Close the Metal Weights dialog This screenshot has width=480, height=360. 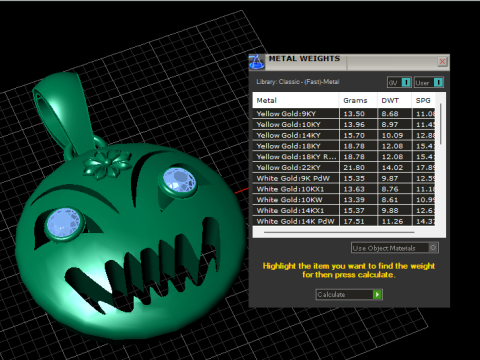click(x=442, y=61)
